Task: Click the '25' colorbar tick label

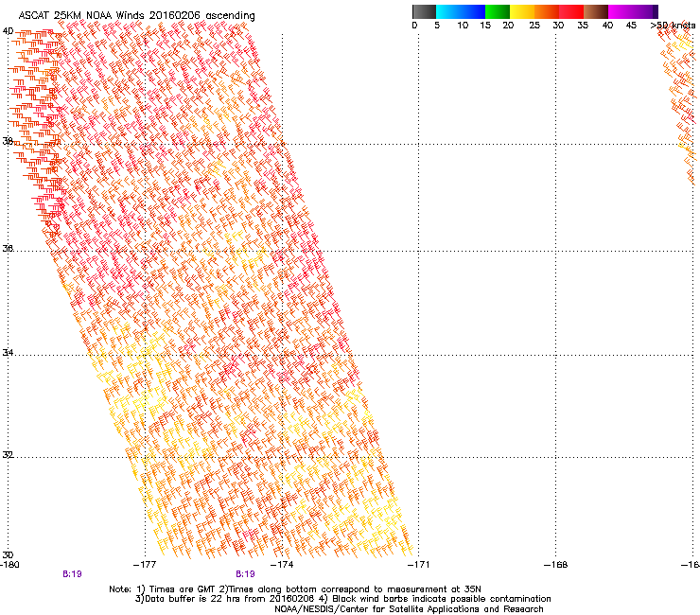Action: point(534,26)
